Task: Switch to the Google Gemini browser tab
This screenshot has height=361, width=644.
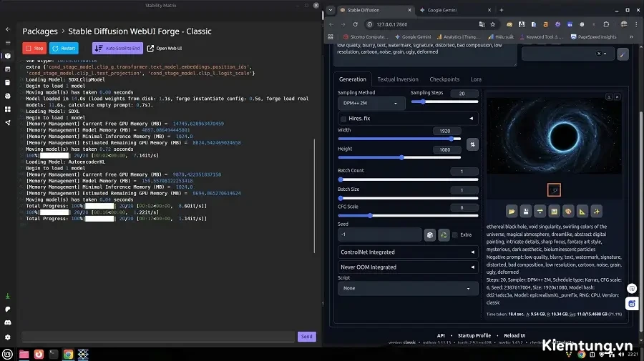Action: click(x=456, y=10)
